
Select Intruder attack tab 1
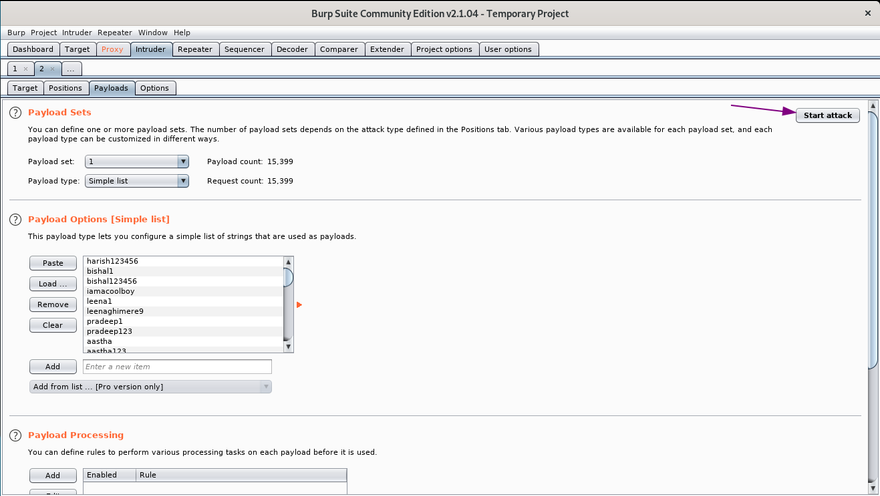click(15, 69)
